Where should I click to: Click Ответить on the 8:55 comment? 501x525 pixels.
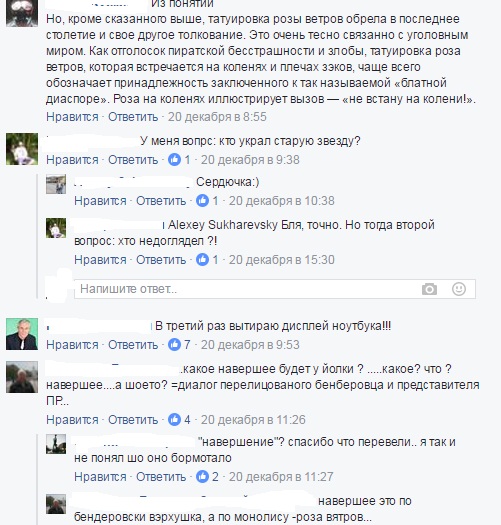[x=133, y=117]
